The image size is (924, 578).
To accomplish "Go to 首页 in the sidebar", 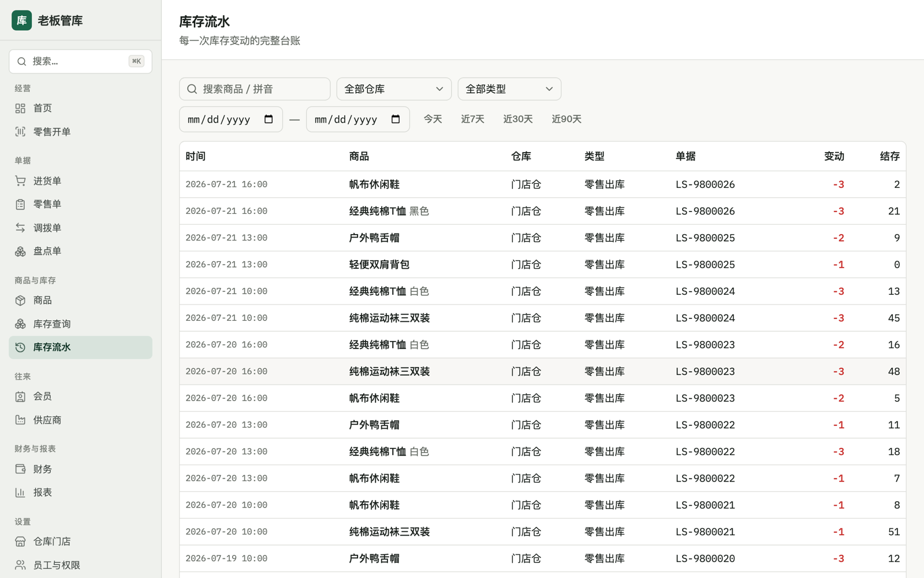I will (80, 108).
